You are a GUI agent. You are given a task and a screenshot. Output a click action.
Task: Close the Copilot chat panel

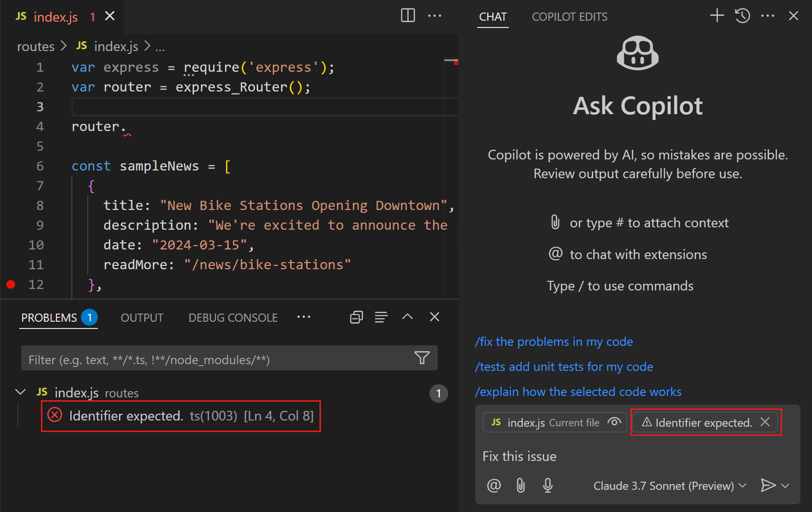[793, 15]
